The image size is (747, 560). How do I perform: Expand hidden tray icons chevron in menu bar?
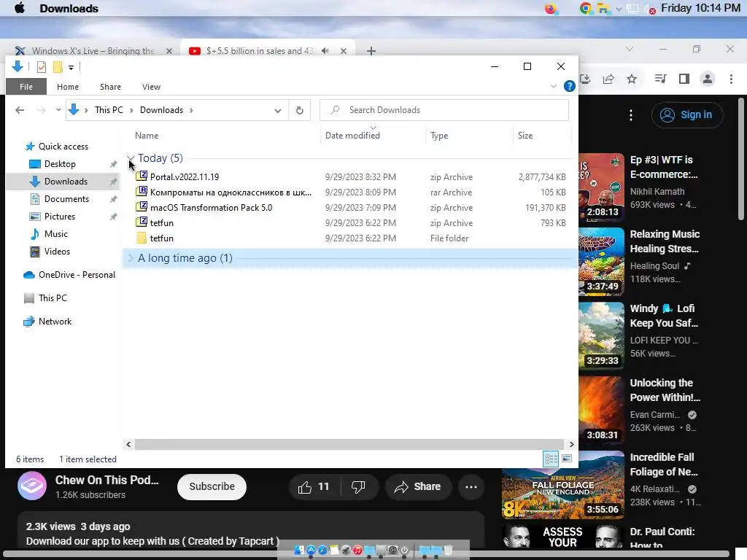[619, 9]
